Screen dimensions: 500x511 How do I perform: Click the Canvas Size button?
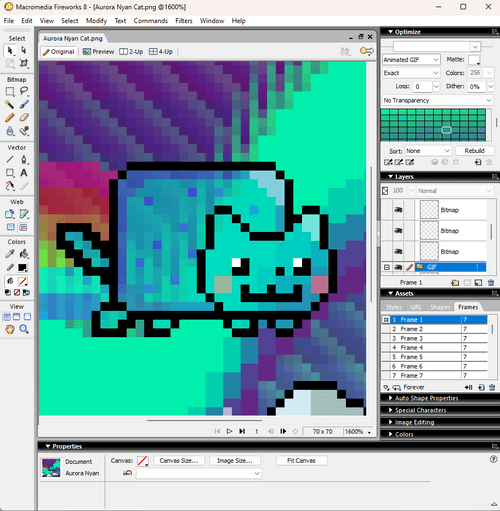point(179,461)
